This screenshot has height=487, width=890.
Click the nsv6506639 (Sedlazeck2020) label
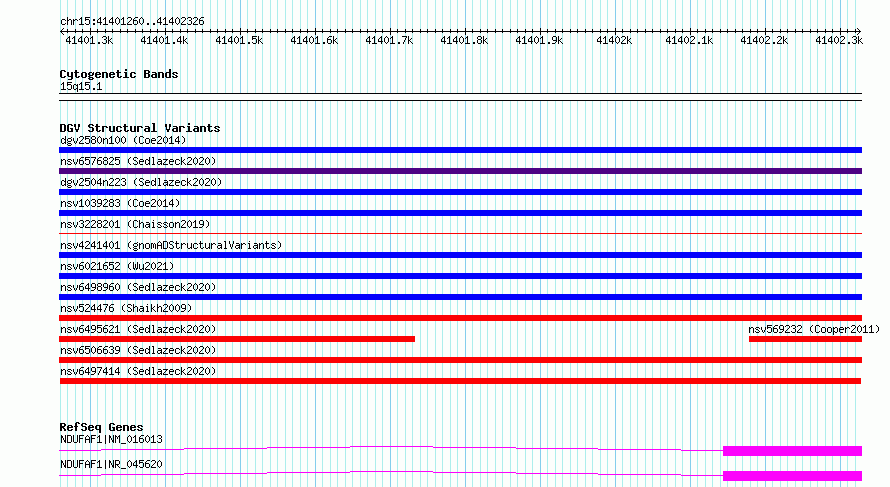pos(138,350)
